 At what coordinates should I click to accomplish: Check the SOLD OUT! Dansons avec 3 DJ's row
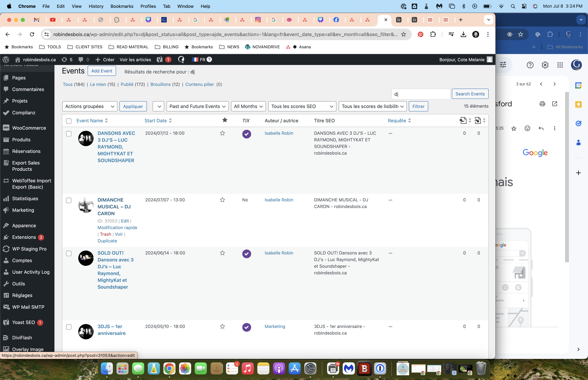point(69,253)
